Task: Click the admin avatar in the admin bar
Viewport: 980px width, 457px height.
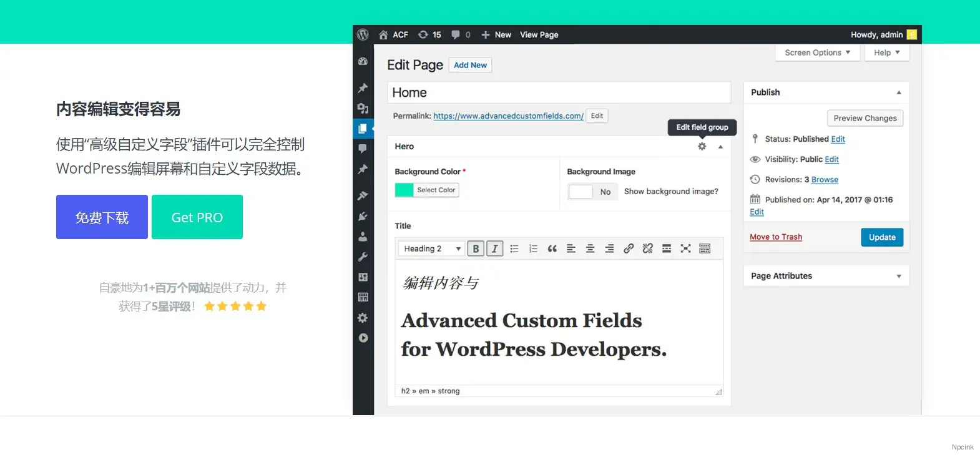Action: pos(912,35)
